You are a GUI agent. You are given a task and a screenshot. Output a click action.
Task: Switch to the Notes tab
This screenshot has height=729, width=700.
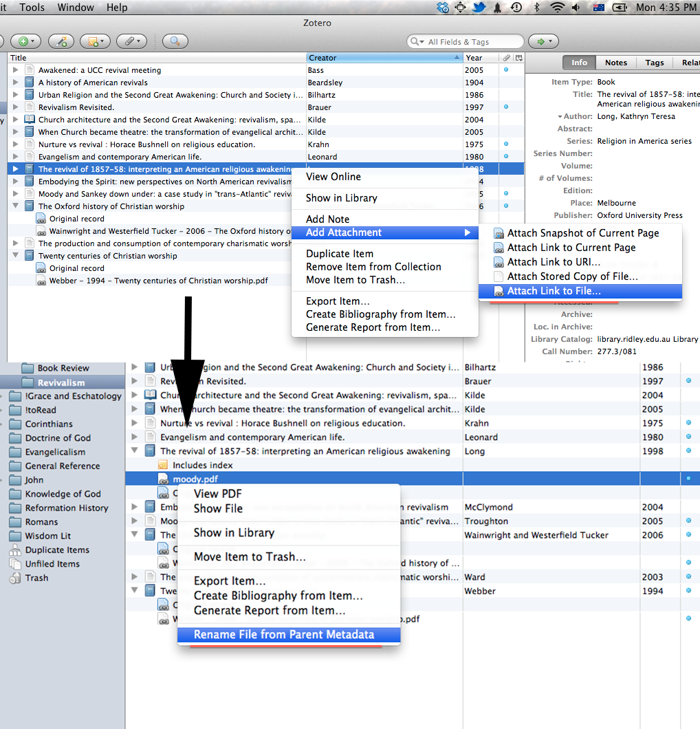(x=615, y=63)
